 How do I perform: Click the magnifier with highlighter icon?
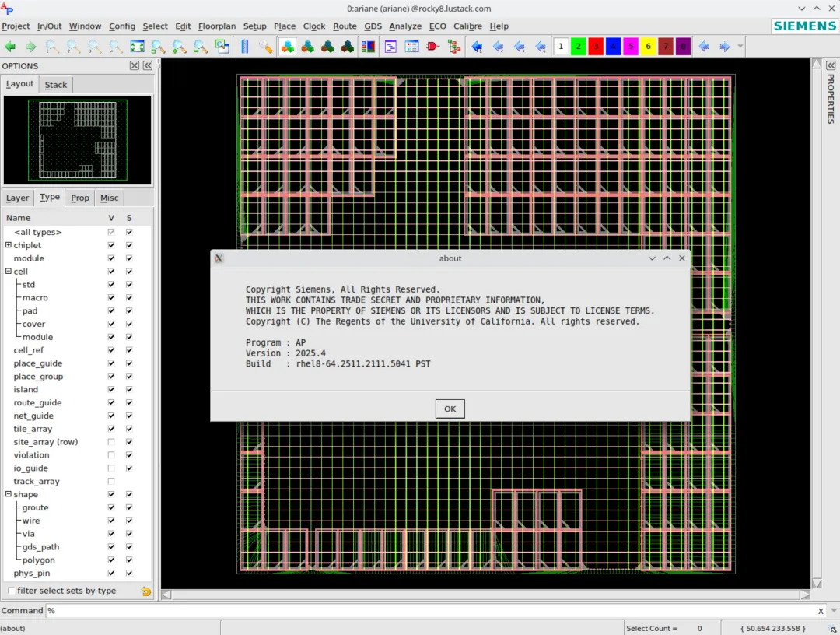(x=266, y=47)
